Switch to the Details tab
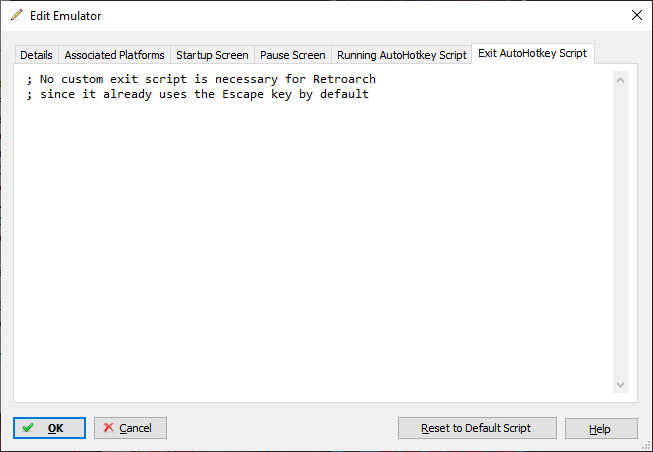The width and height of the screenshot is (653, 452). click(36, 55)
